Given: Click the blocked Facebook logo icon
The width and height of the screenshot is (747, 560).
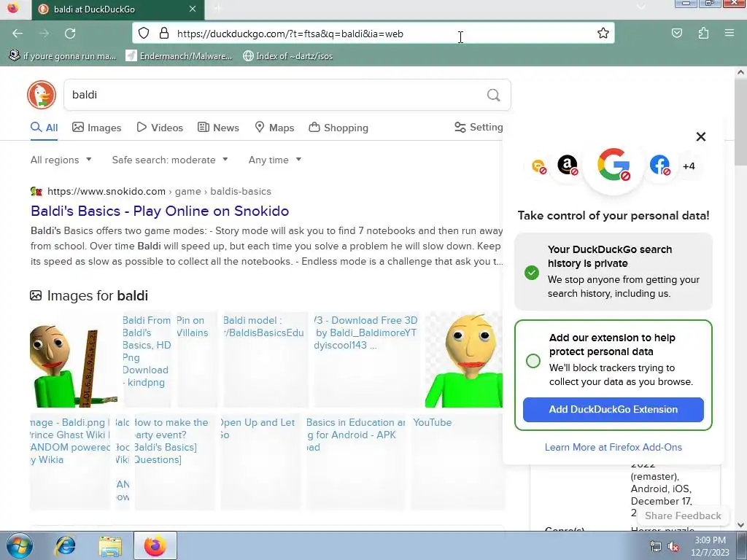Looking at the screenshot, I should click(x=659, y=166).
